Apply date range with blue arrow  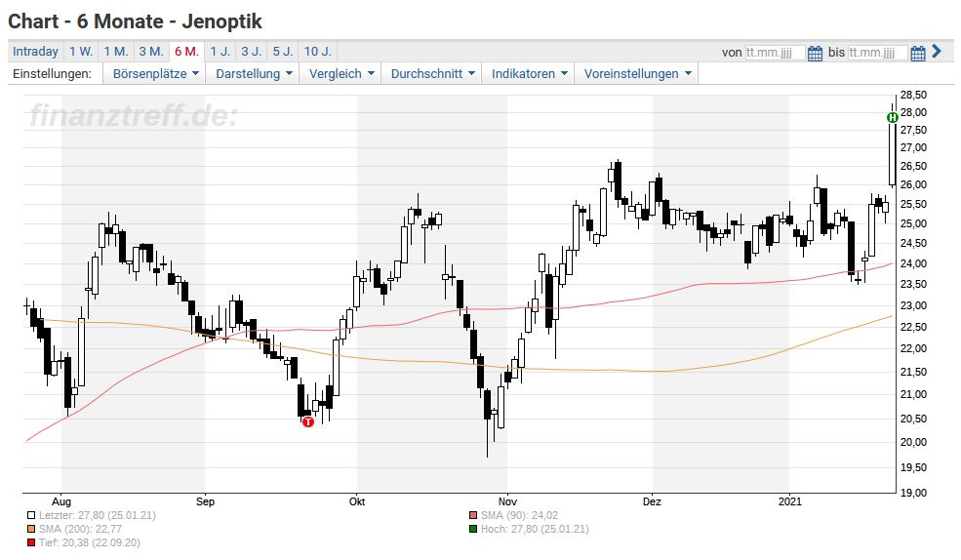coord(936,51)
